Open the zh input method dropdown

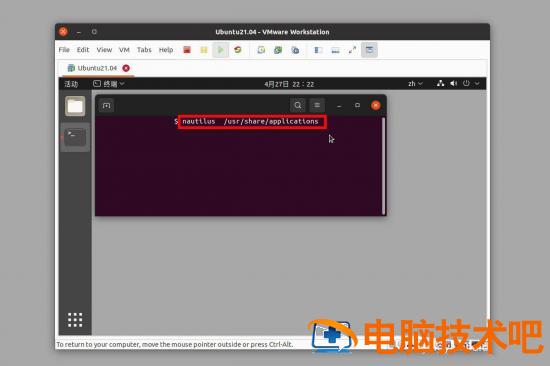click(415, 84)
